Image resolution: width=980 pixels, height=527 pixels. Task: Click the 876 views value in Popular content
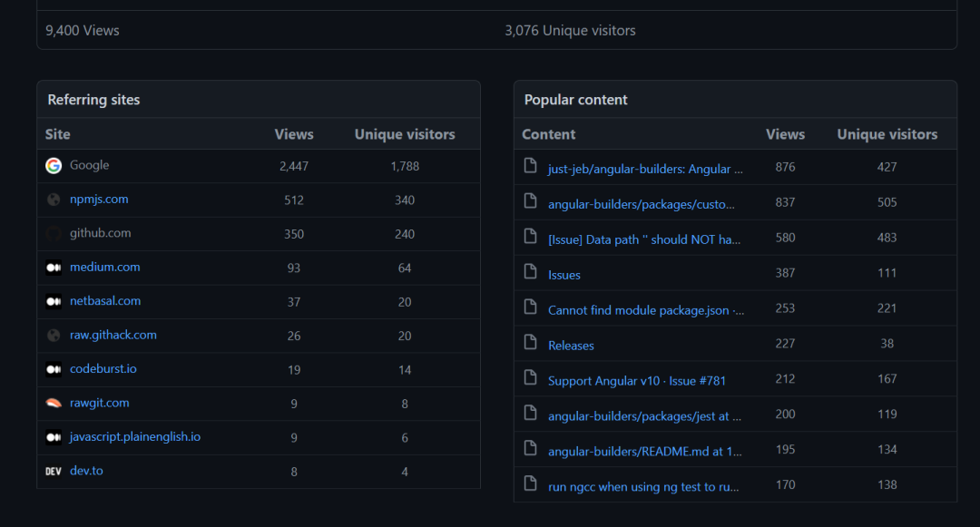click(786, 167)
